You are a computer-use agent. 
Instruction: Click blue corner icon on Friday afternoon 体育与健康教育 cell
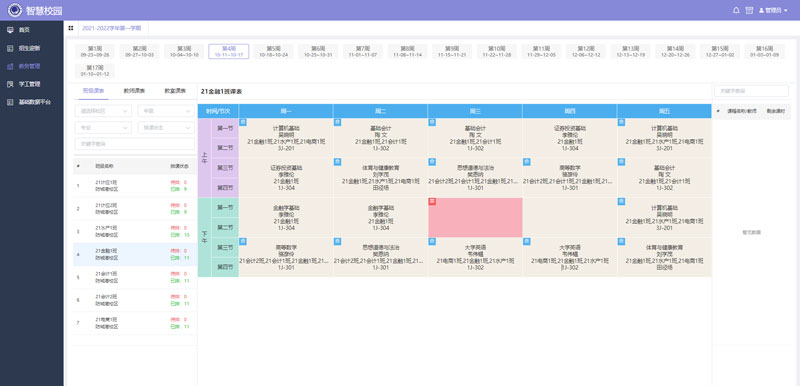(x=621, y=241)
